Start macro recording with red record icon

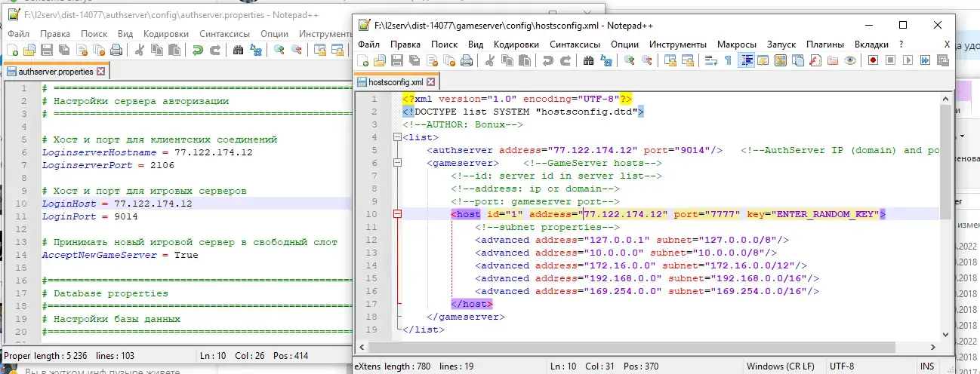[x=873, y=60]
